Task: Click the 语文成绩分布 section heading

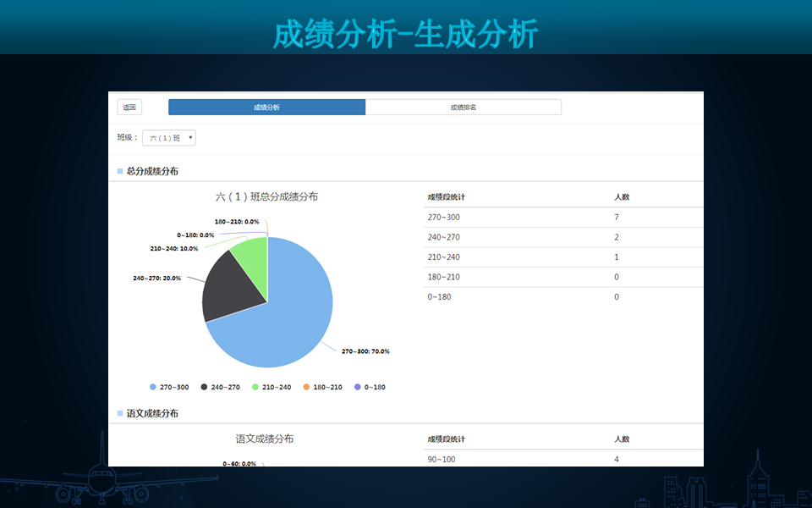Action: [x=152, y=413]
